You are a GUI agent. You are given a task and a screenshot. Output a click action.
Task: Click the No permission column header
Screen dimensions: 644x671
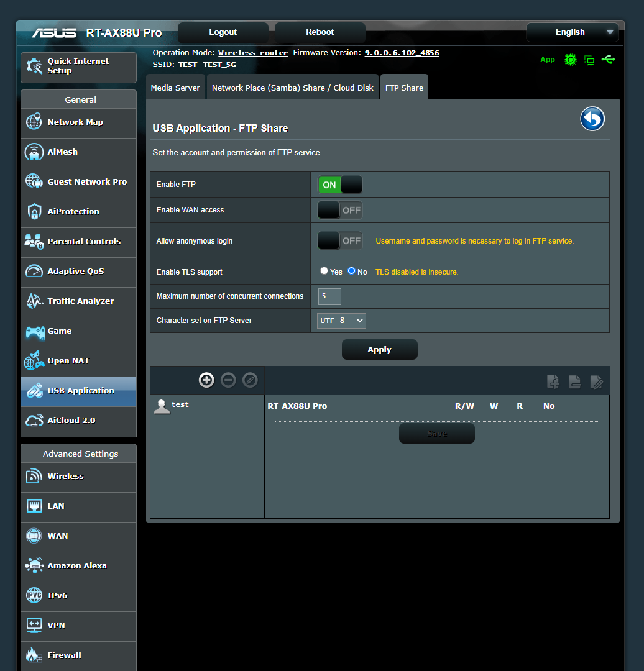click(549, 406)
